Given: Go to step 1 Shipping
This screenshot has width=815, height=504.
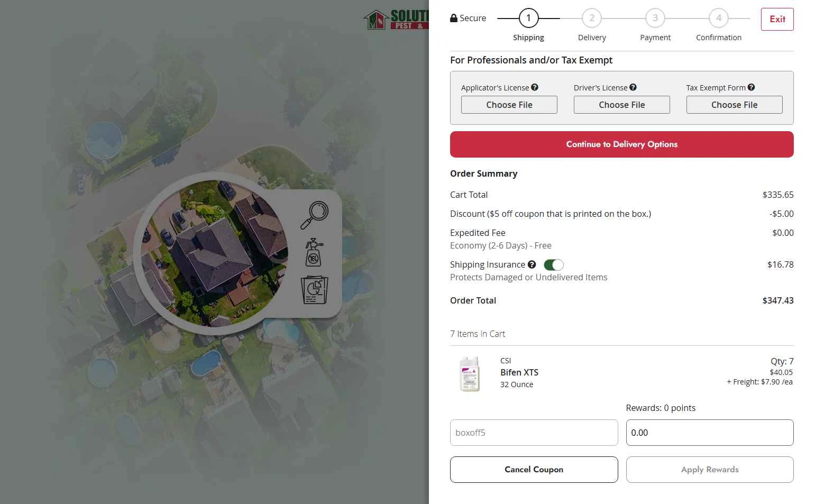Looking at the screenshot, I should (x=528, y=18).
